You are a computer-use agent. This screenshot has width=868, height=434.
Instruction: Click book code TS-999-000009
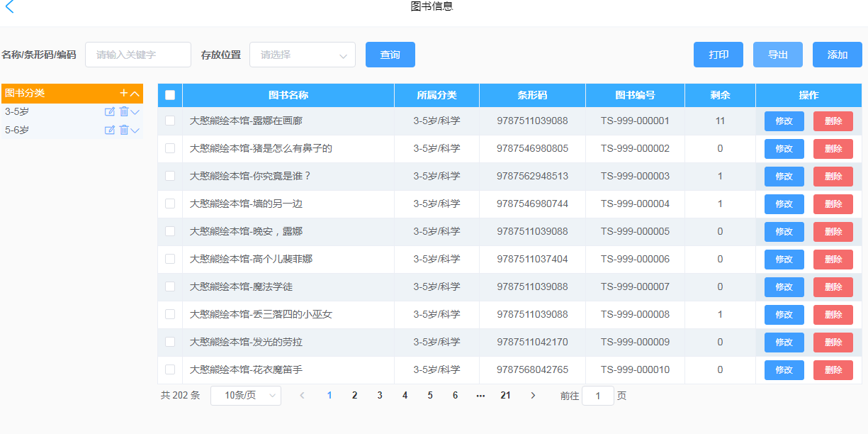coord(636,342)
